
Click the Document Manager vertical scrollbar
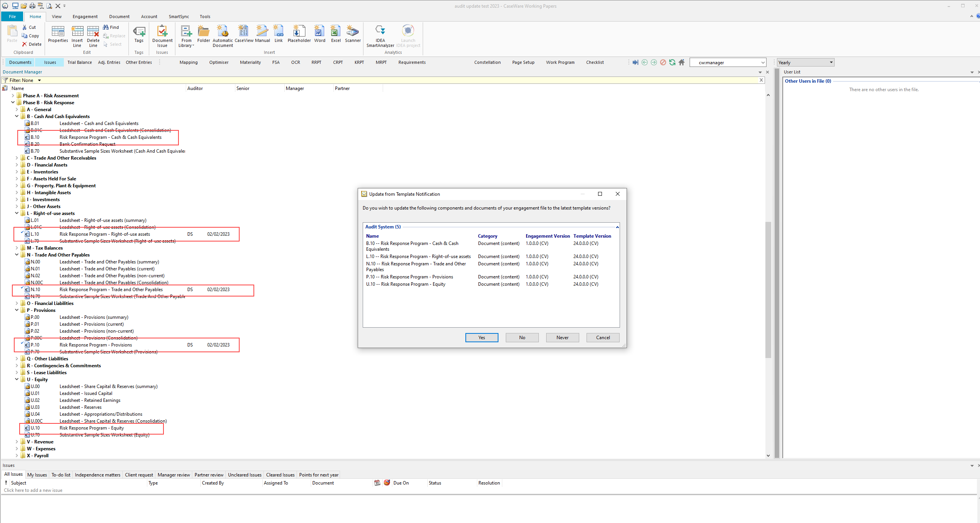click(x=768, y=290)
